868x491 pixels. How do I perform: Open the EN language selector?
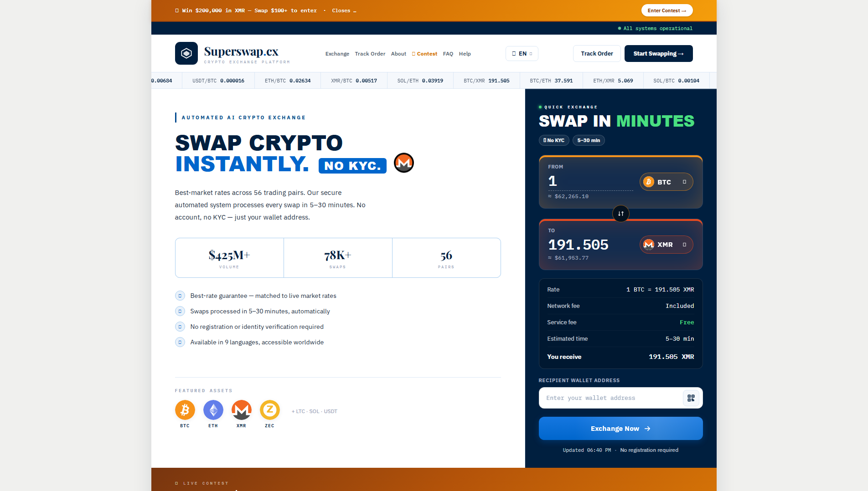[522, 53]
